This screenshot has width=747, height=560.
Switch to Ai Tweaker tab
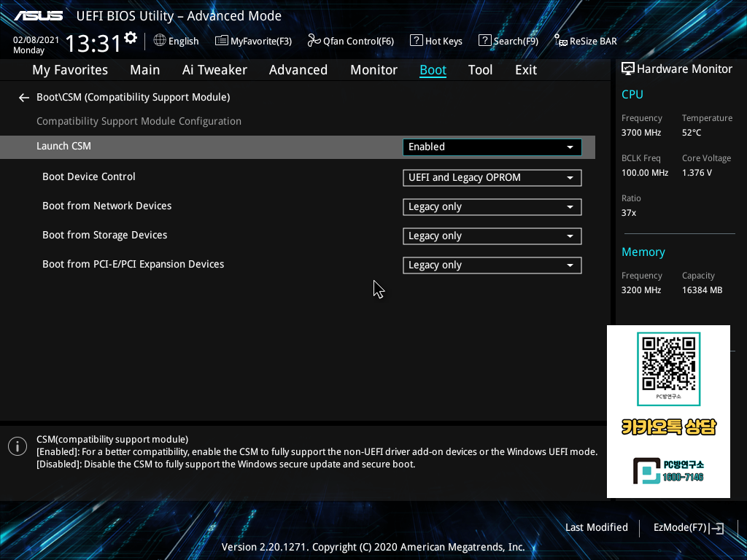[x=214, y=70]
